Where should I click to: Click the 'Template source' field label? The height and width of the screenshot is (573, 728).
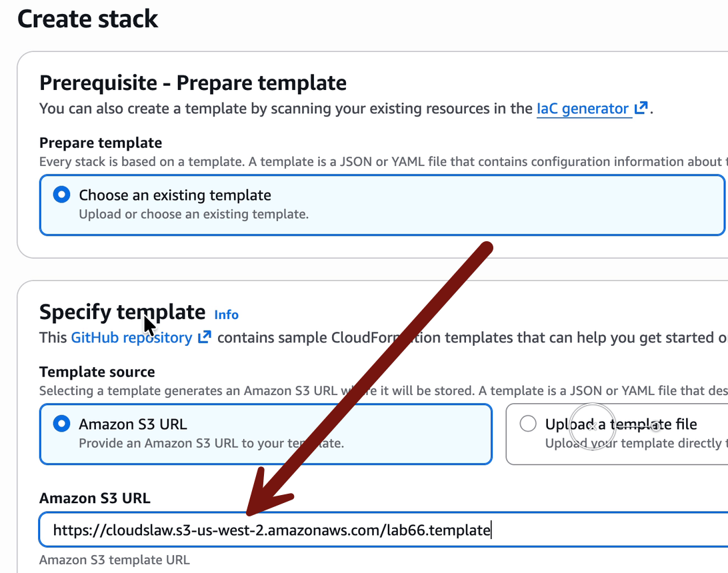coord(97,372)
